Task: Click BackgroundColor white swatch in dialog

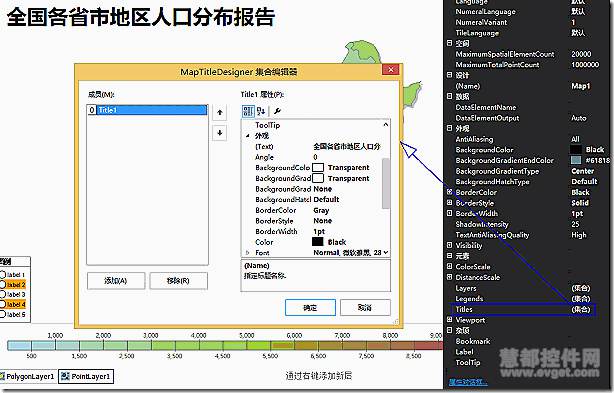Action: click(318, 168)
